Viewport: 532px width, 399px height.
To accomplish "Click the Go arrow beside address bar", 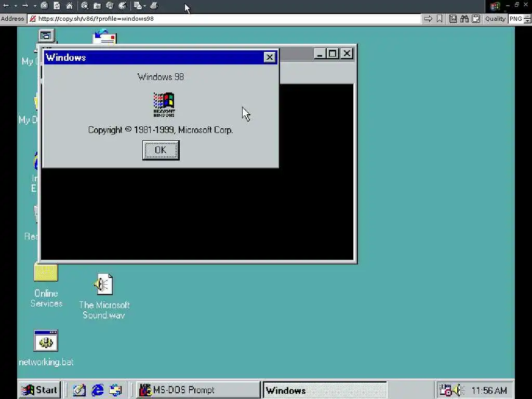I will pos(428,19).
